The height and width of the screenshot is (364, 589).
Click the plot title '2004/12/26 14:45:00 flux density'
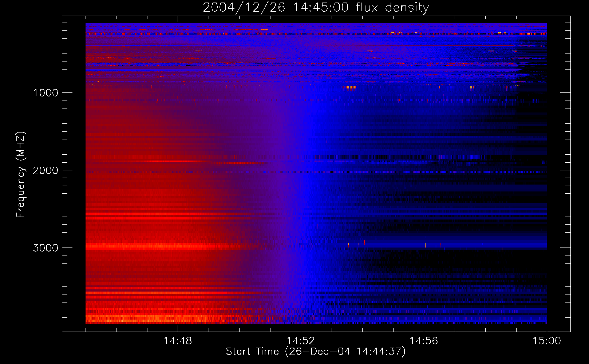click(316, 8)
